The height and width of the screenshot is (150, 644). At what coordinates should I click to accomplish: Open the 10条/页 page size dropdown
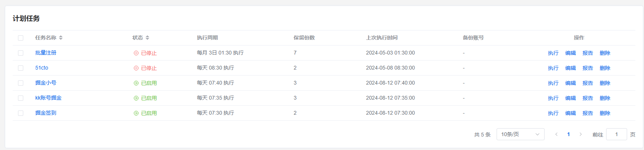[521, 134]
